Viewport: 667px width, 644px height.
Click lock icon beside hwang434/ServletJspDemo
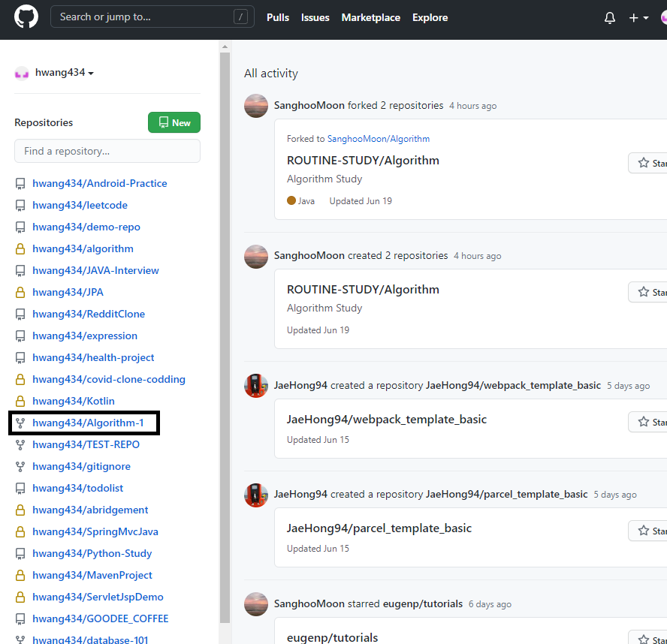pos(20,597)
